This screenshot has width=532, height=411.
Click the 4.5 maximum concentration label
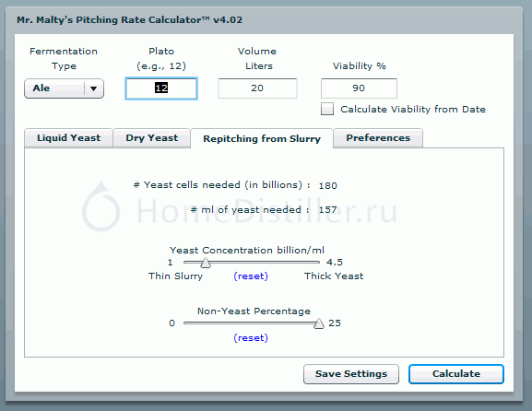tap(335, 262)
